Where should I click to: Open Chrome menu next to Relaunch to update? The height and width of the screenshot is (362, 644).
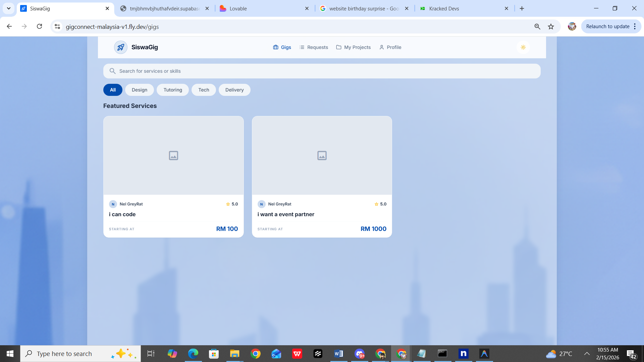coord(635,26)
